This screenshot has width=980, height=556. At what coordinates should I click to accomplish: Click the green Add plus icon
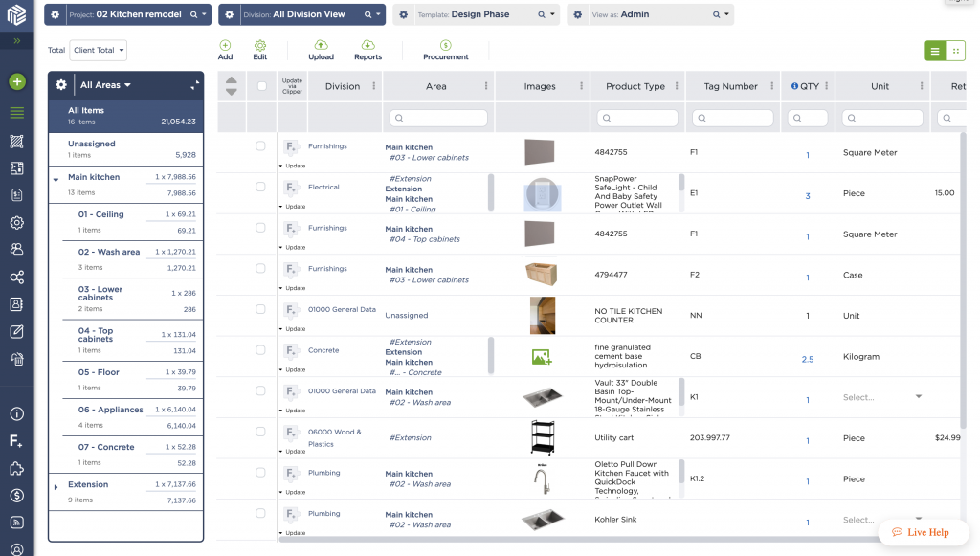point(225,43)
